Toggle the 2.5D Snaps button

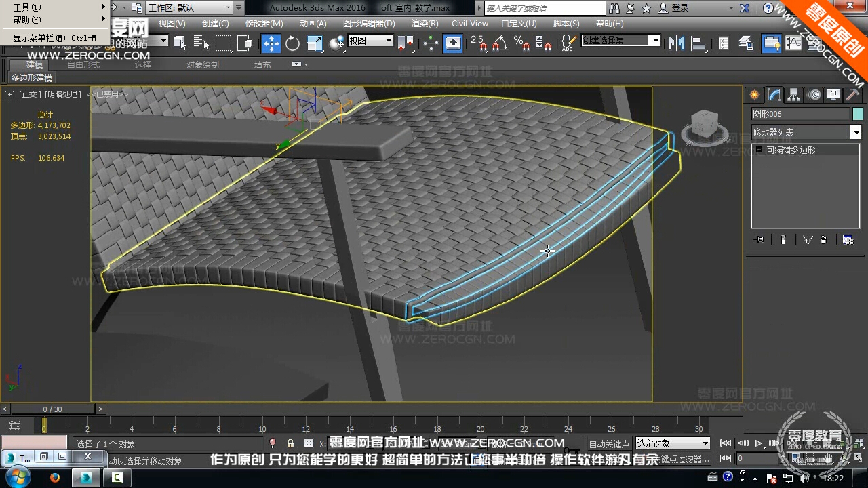click(x=479, y=43)
